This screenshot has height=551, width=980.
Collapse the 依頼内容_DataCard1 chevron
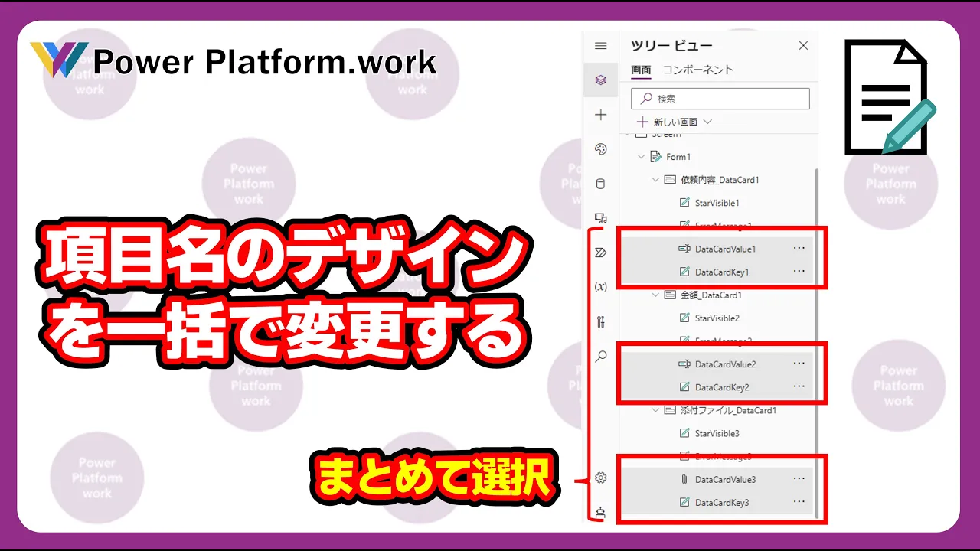pos(655,180)
